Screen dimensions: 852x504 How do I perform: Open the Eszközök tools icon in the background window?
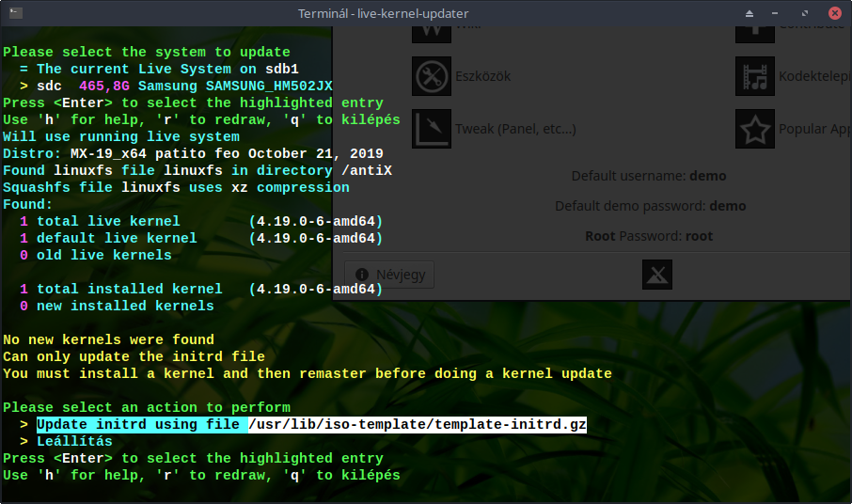432,76
